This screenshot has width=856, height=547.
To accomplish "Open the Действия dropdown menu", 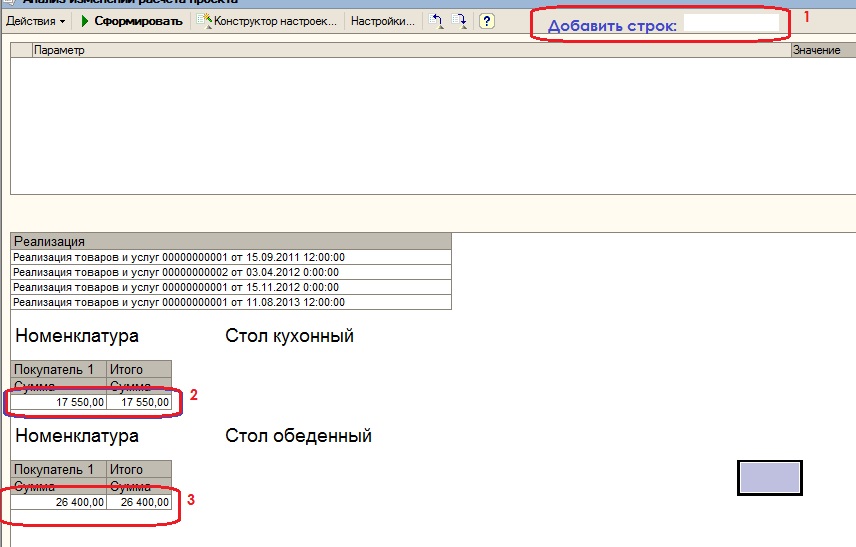I will tap(35, 21).
